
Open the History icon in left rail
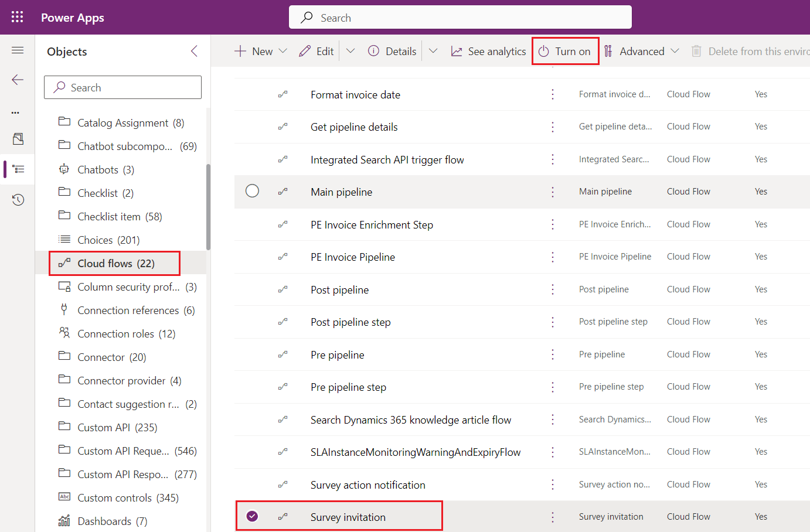[18, 200]
